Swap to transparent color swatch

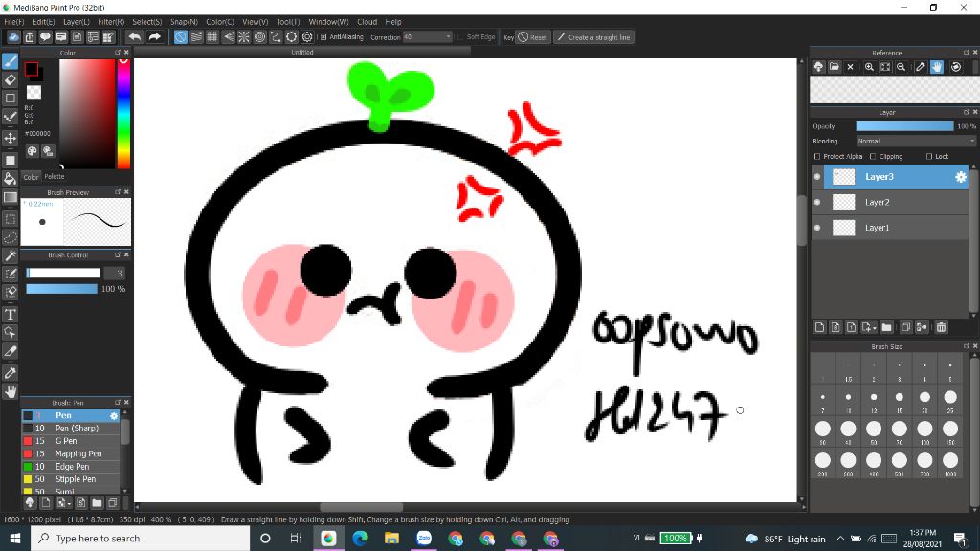pos(33,93)
